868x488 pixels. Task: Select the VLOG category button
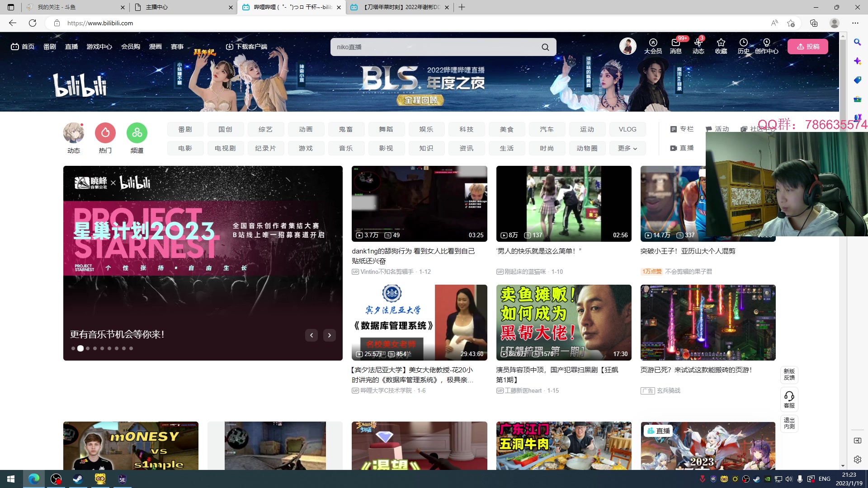(627, 129)
